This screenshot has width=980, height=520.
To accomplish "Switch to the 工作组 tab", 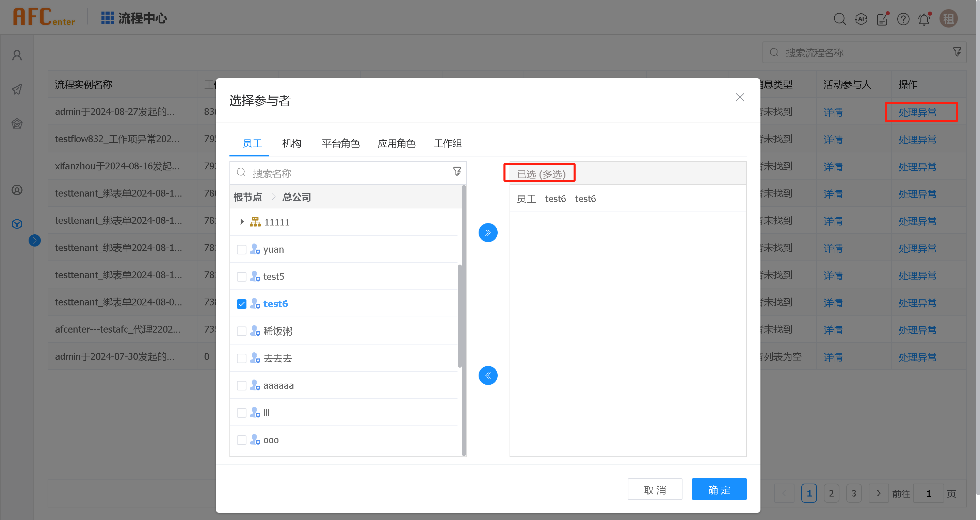I will [448, 143].
